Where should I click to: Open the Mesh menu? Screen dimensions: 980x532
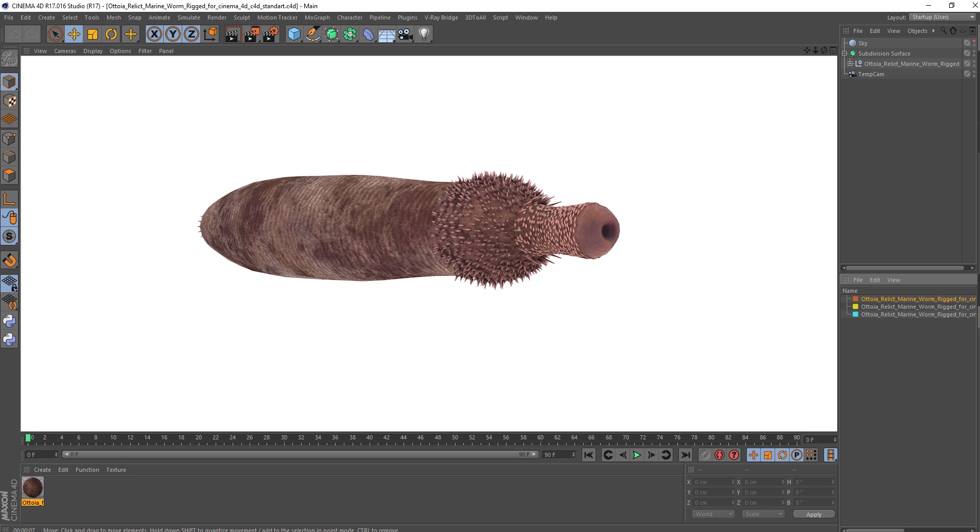coord(113,17)
